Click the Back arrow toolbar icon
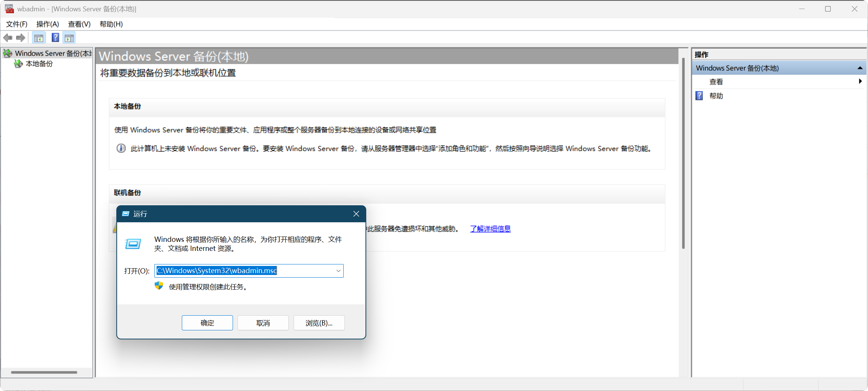This screenshot has height=391, width=868. click(x=8, y=38)
